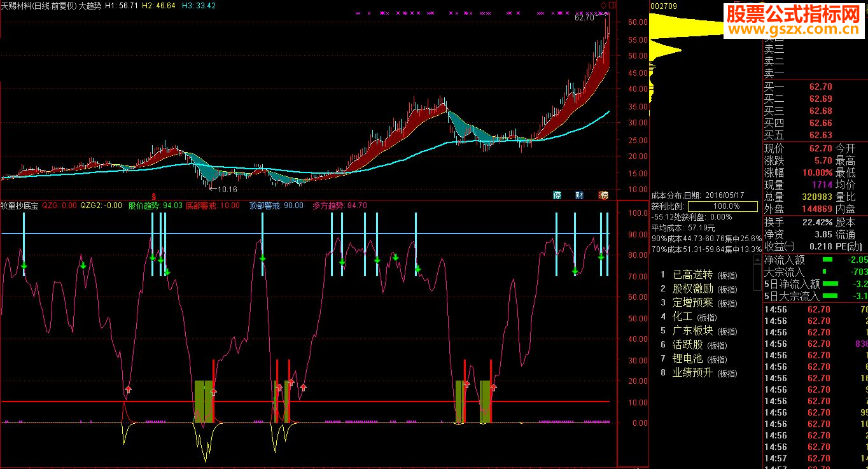Click the stock code 002709

click(664, 6)
